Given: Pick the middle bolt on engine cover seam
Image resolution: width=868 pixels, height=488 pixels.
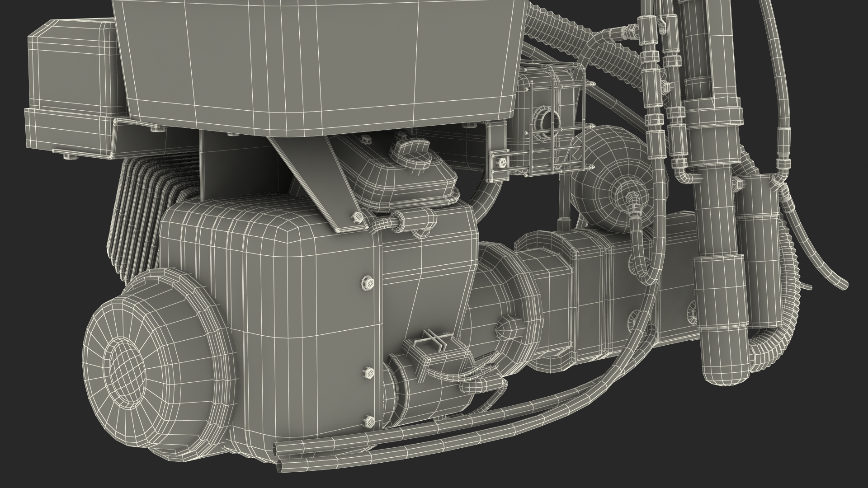Looking at the screenshot, I should (x=368, y=372).
